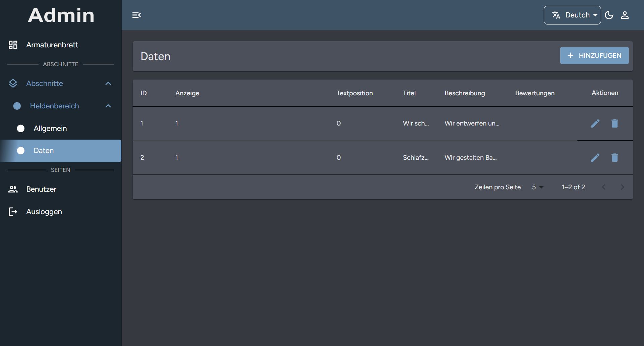Select the Ausloggen logout icon

pyautogui.click(x=13, y=211)
